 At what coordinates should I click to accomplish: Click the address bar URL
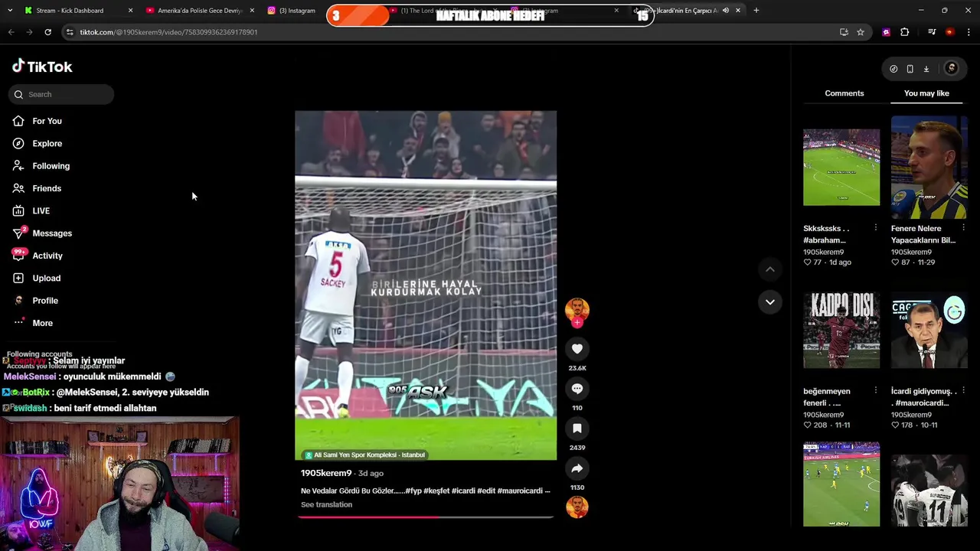(x=168, y=32)
